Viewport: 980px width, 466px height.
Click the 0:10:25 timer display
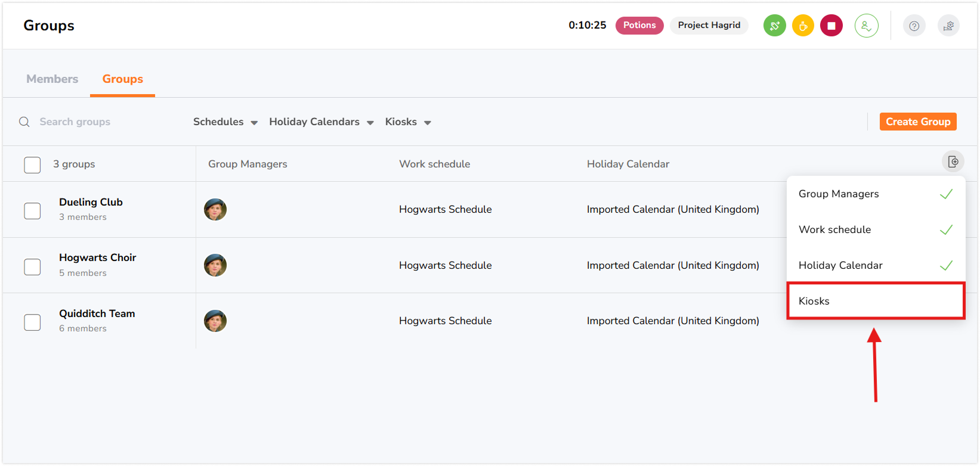tap(587, 25)
